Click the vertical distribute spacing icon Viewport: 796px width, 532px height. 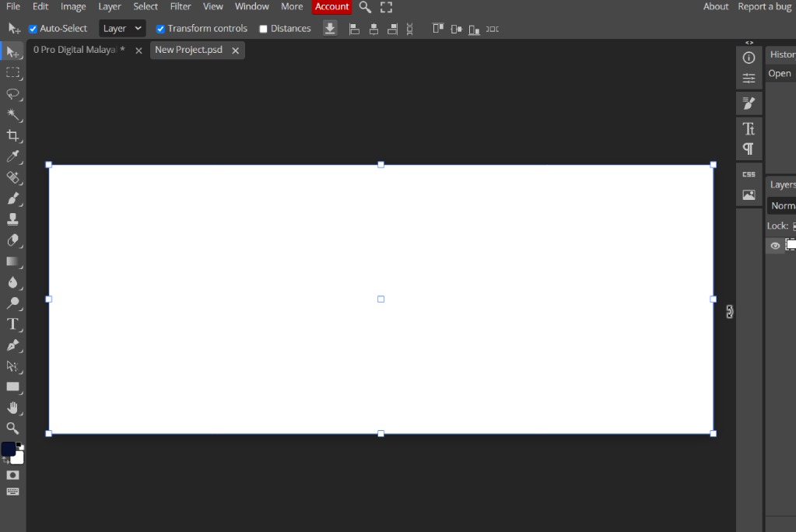coord(410,29)
